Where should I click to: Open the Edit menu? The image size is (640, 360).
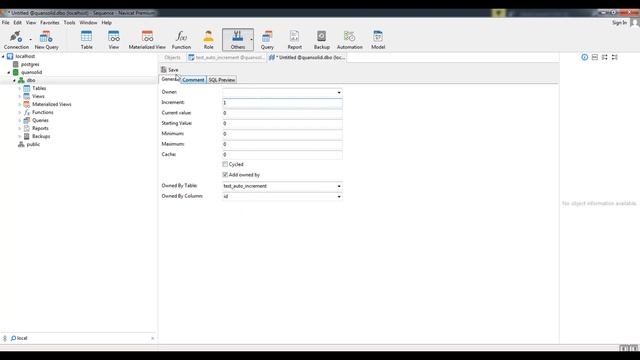point(18,23)
